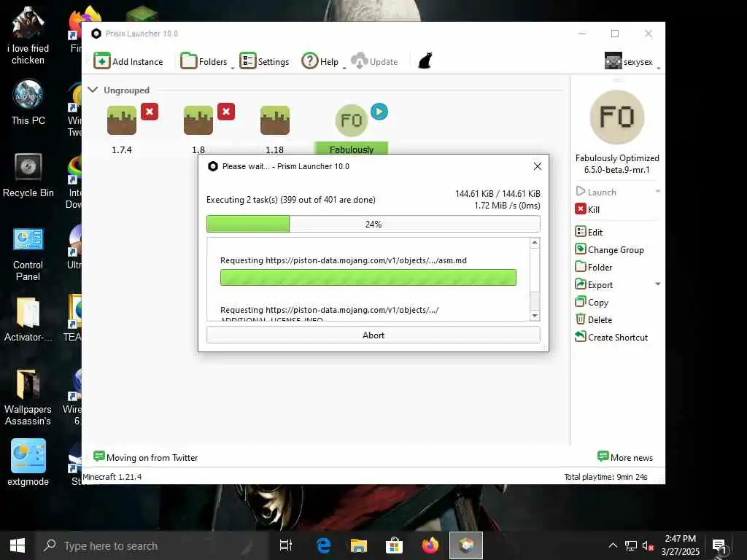Click Export in the side panel
This screenshot has height=560, width=747.
click(x=594, y=285)
